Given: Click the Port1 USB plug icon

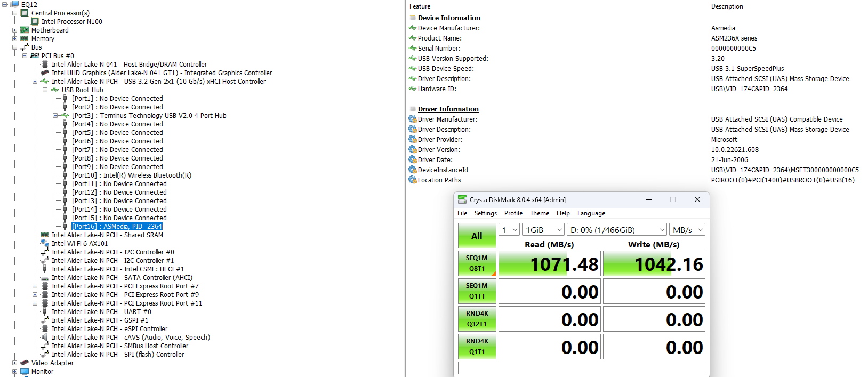Looking at the screenshot, I should pyautogui.click(x=65, y=98).
